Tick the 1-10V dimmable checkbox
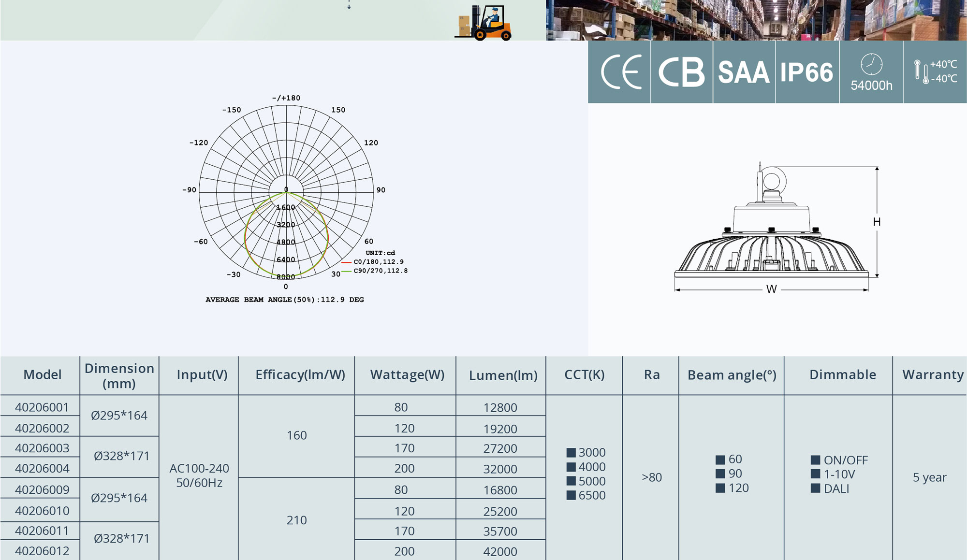The image size is (967, 560). point(815,474)
